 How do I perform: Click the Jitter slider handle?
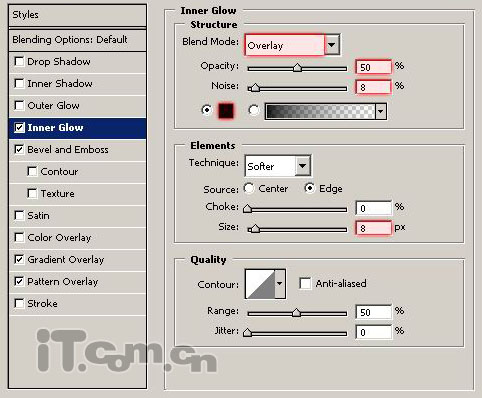point(247,333)
